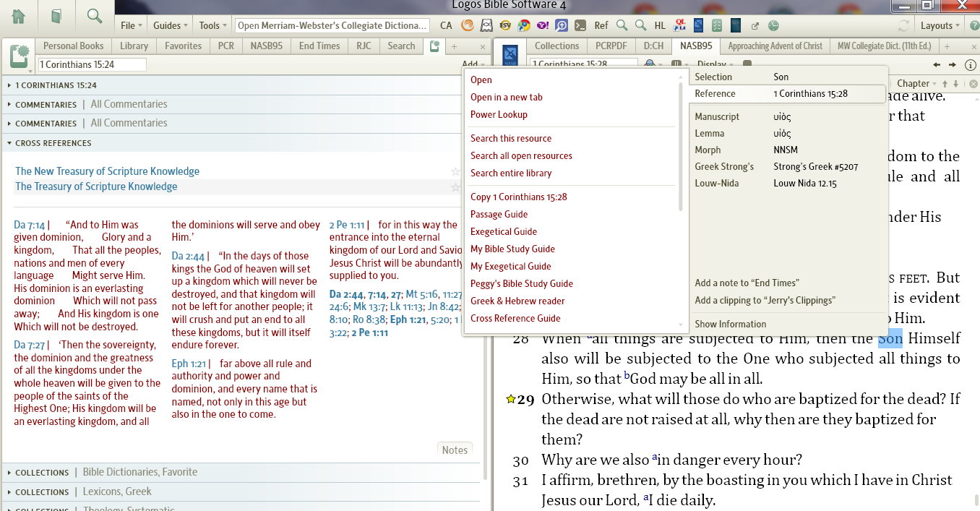Open the resource information icon
This screenshot has height=511, width=980.
(970, 65)
